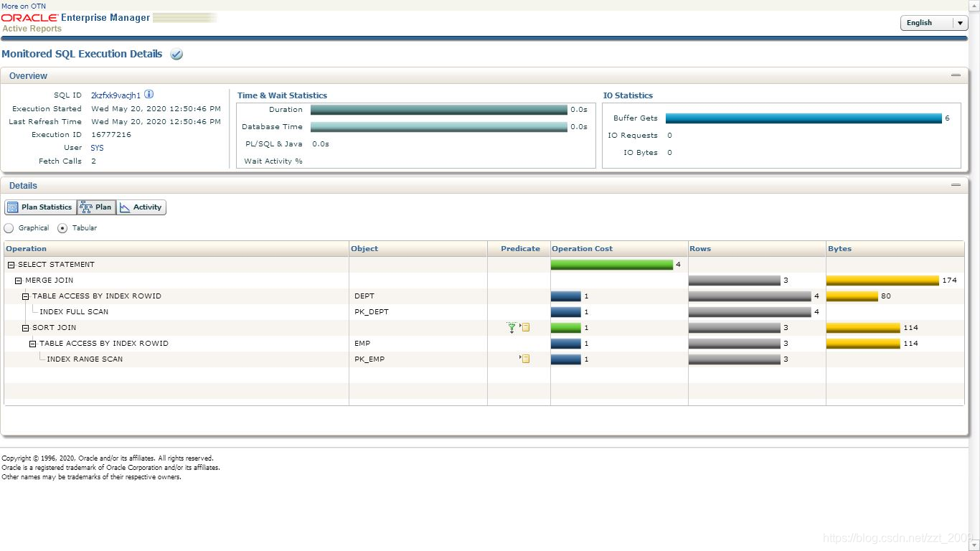Viewport: 980px width, 551px height.
Task: Collapse the MERGE JOIN tree node
Action: (17, 280)
